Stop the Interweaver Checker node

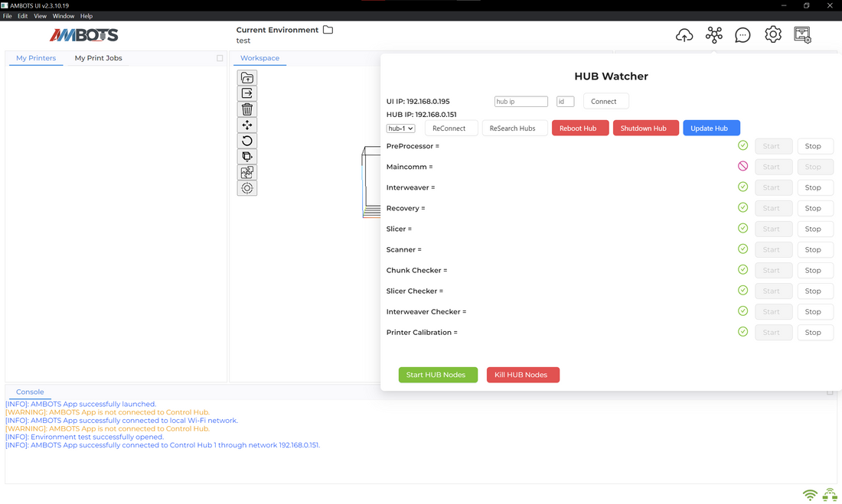tap(814, 311)
